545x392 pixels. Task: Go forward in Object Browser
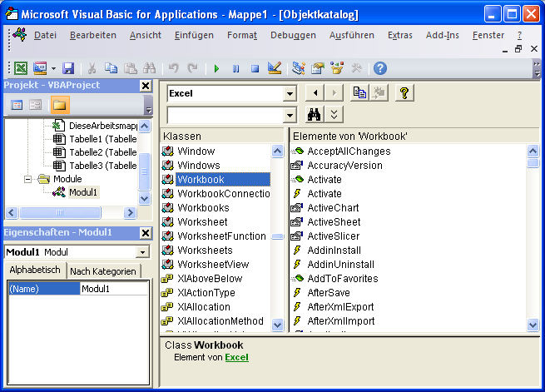tap(334, 93)
